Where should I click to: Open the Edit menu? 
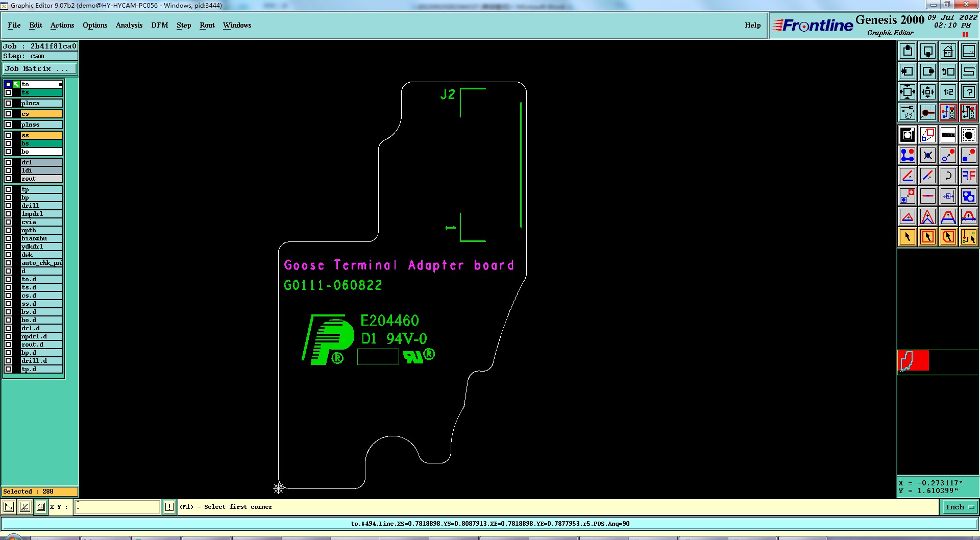point(36,25)
